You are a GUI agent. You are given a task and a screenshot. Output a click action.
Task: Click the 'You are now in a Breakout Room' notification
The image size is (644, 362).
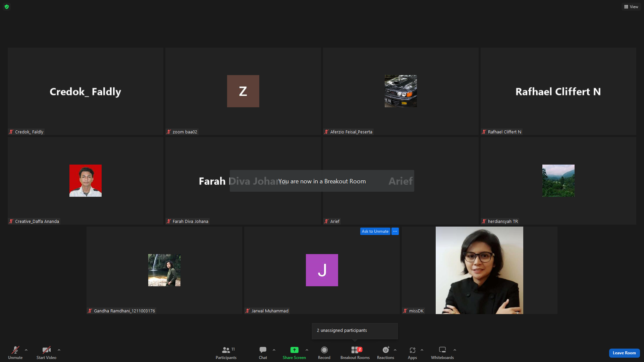point(322,181)
